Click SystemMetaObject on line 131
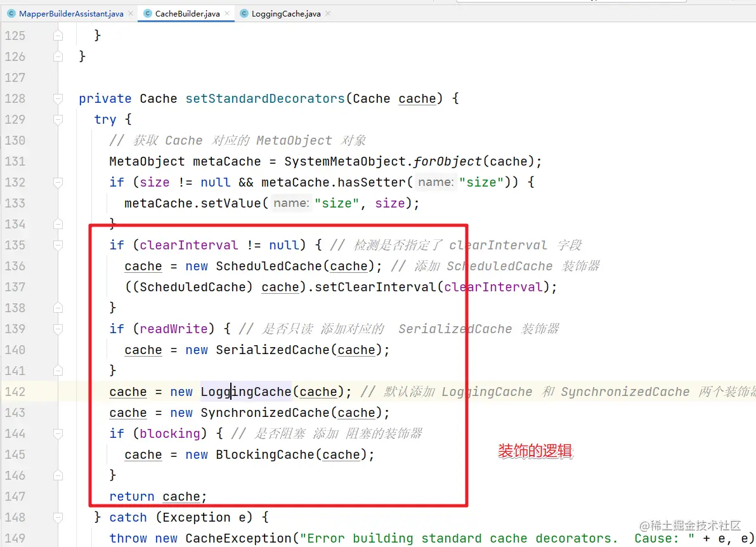Viewport: 756px width, 547px height. click(x=345, y=161)
